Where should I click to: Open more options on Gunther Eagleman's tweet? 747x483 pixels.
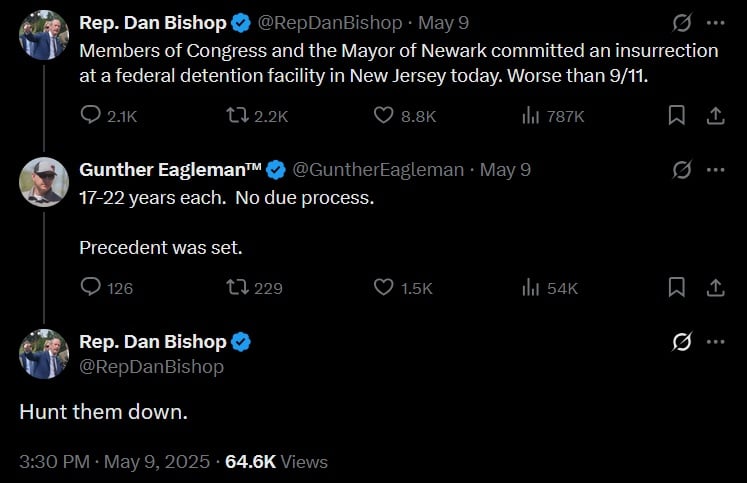click(715, 170)
